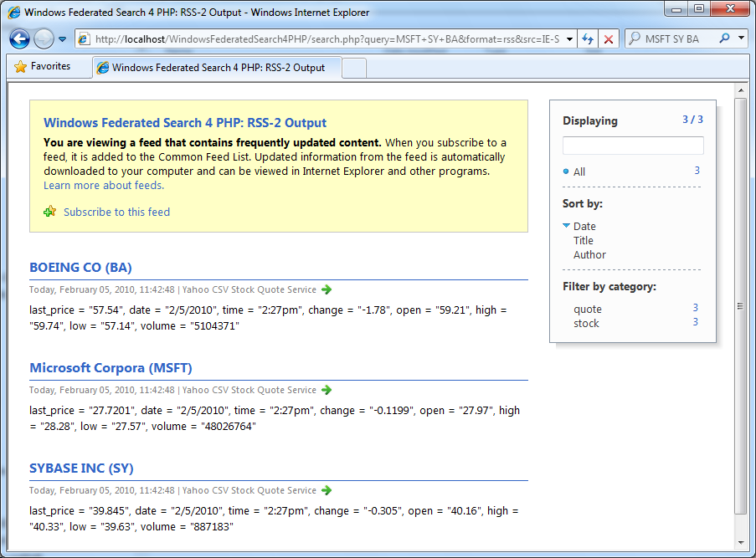Click the green arrow beside the SYBASE entry
This screenshot has width=756, height=558.
click(327, 490)
